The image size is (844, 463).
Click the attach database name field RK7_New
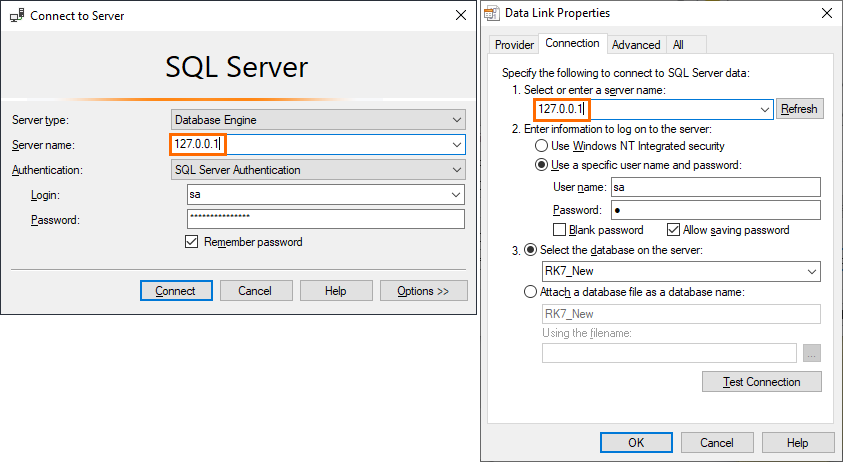click(681, 314)
